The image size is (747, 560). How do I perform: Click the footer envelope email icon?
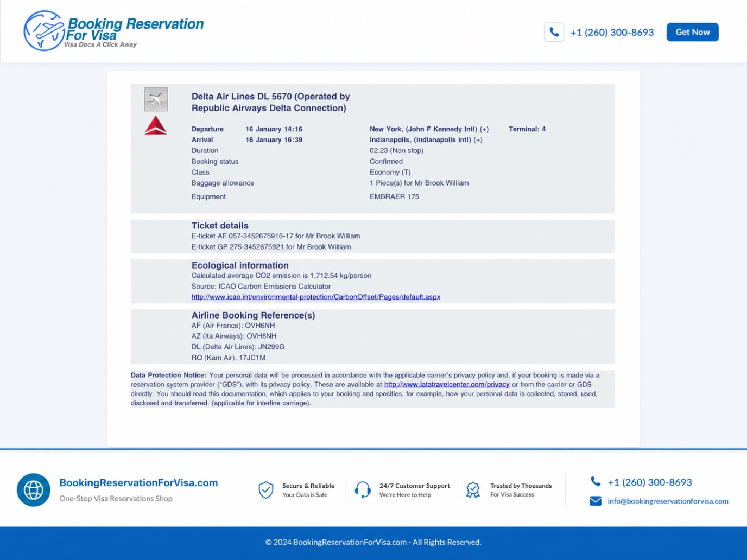click(596, 501)
